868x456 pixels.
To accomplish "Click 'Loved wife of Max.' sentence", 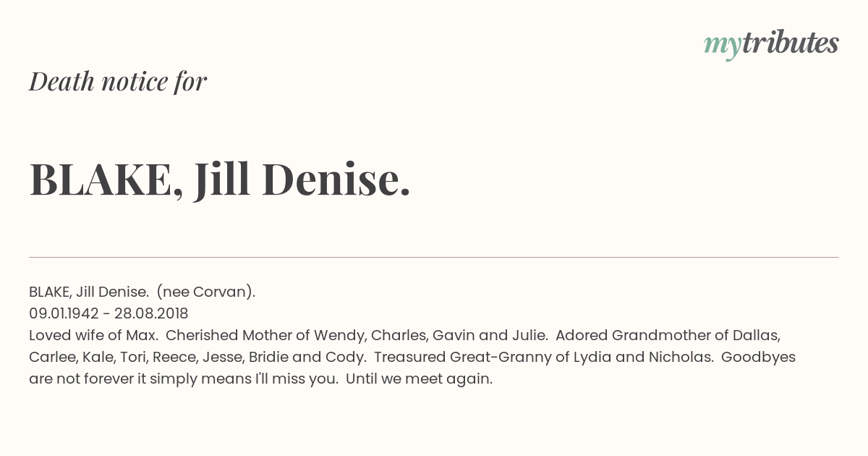I will (x=93, y=335).
